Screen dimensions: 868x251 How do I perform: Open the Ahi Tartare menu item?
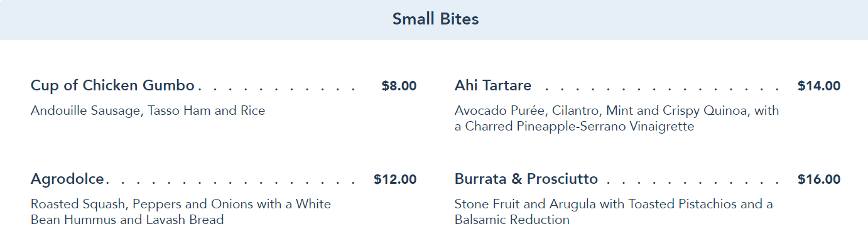[x=493, y=85]
